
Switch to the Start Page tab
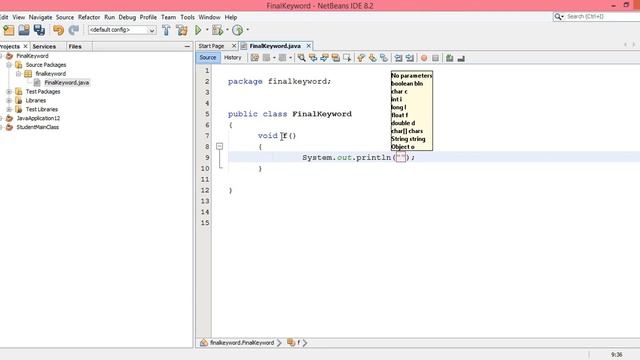pyautogui.click(x=211, y=46)
